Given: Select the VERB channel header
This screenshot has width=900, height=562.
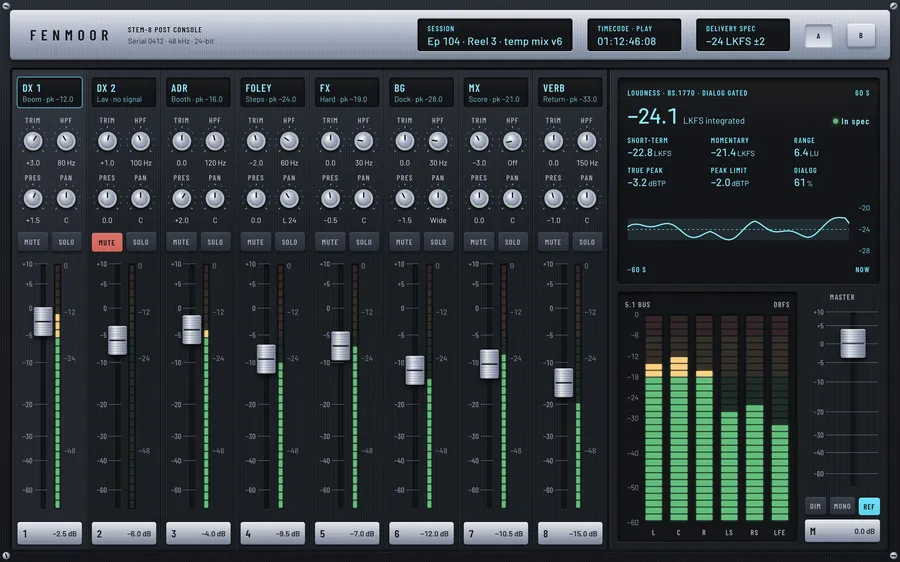Looking at the screenshot, I should coord(570,92).
